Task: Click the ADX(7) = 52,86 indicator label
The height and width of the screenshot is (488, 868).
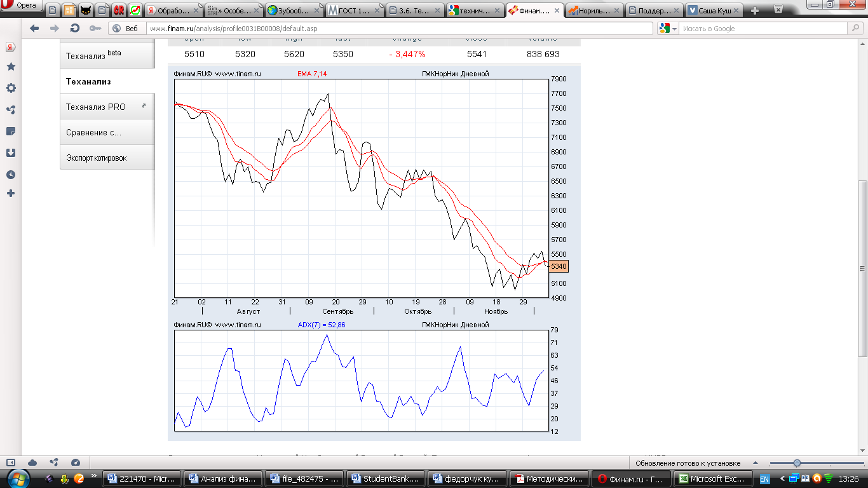Action: coord(322,325)
